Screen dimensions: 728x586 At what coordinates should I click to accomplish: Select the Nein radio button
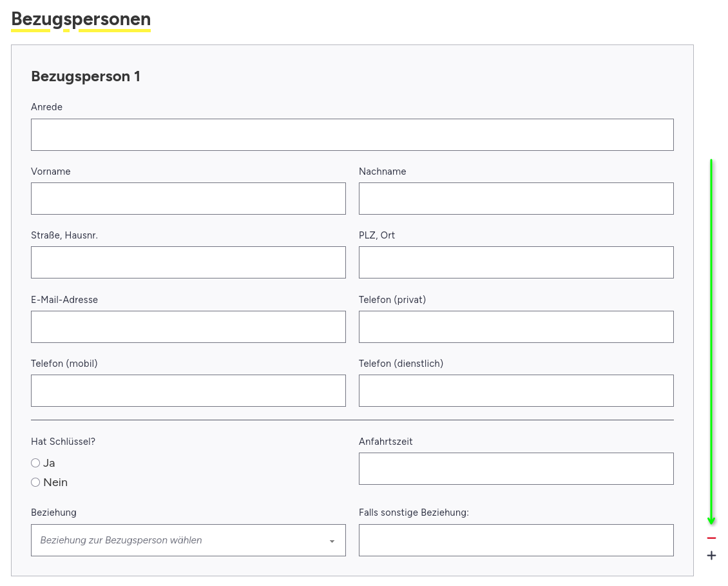point(35,482)
